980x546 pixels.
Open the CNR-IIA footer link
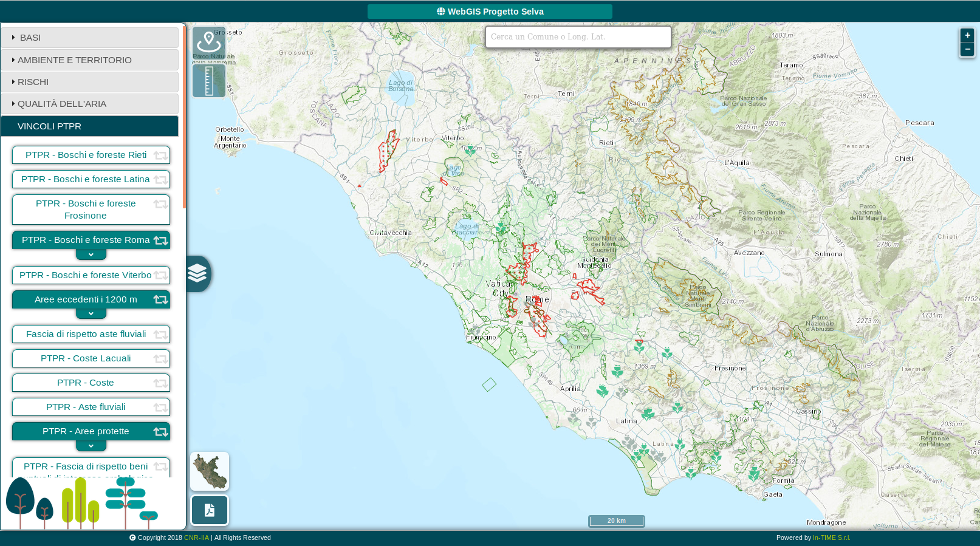196,537
